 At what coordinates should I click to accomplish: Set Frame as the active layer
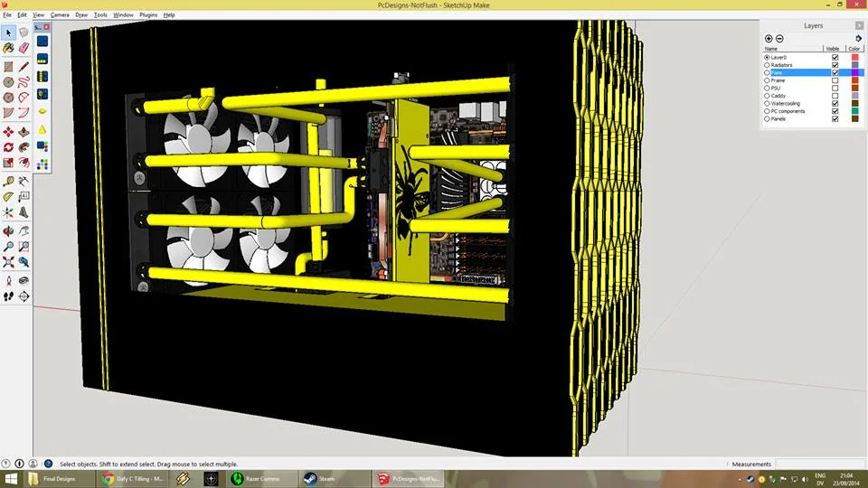tap(768, 80)
